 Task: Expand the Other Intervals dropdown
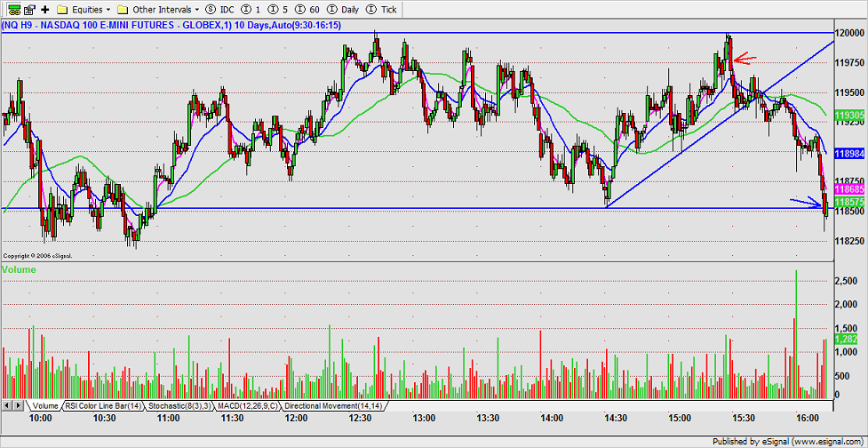coord(158,10)
